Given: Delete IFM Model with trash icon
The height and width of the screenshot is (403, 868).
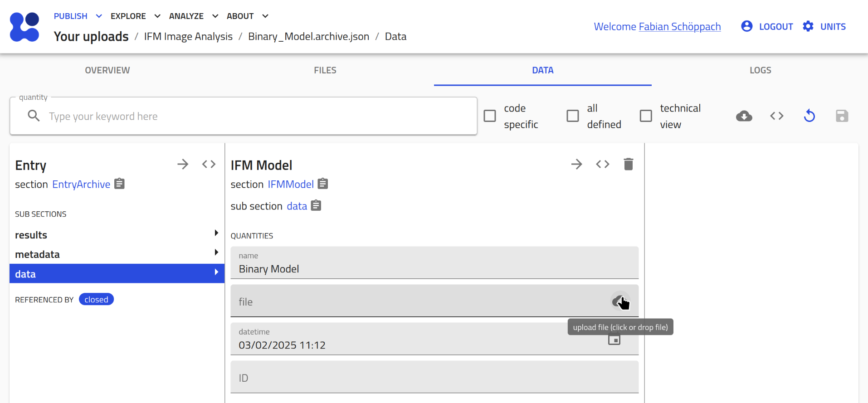Looking at the screenshot, I should click(x=628, y=164).
